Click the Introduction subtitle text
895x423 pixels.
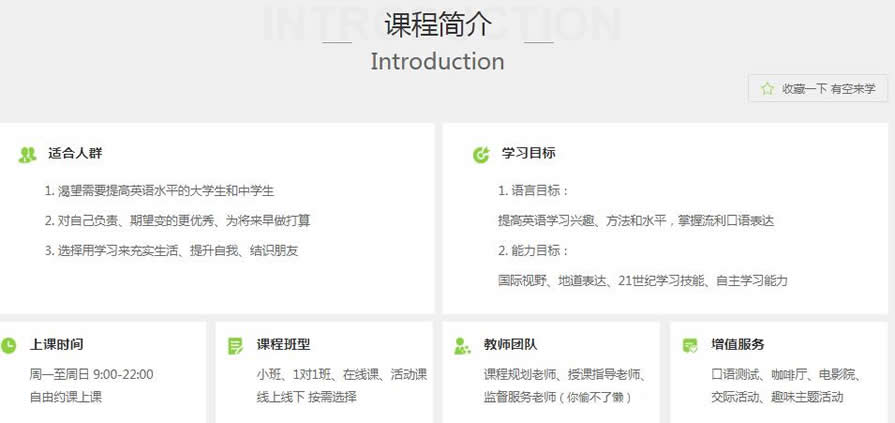pyautogui.click(x=437, y=61)
